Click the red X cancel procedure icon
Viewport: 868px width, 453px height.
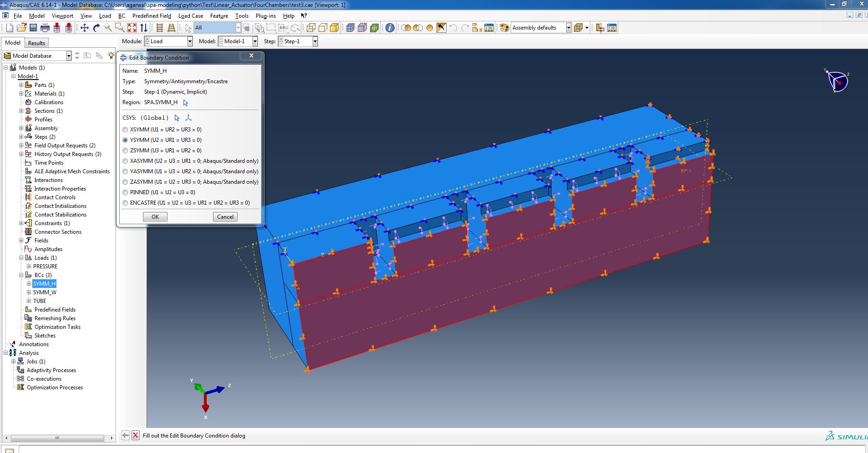[x=136, y=435]
